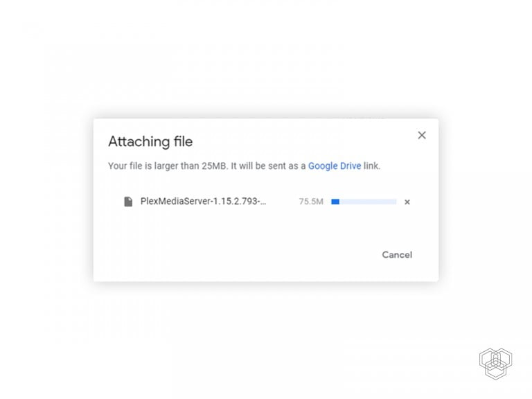Screen dimensions: 532x399
Task: Click the filled blue part of progress bar
Action: point(335,202)
